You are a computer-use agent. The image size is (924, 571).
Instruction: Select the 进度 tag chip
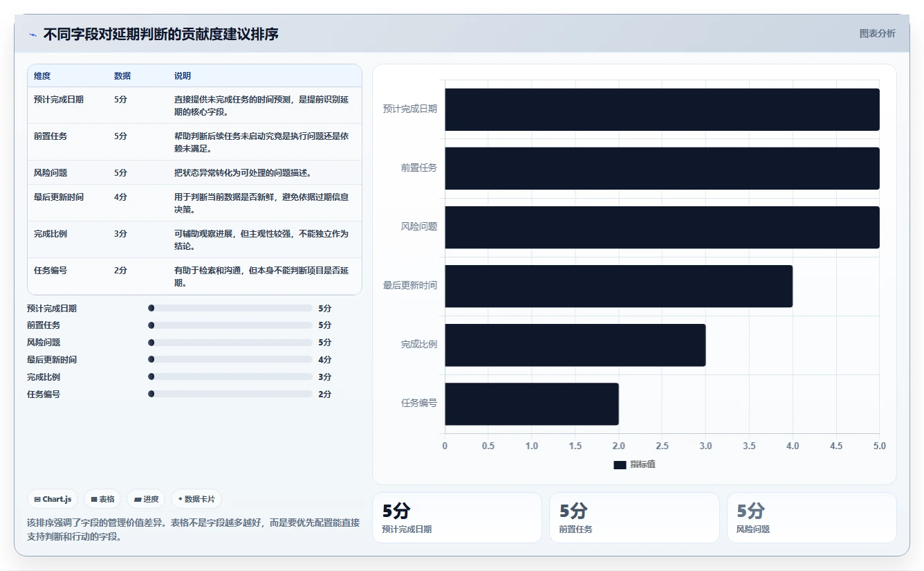coord(146,499)
